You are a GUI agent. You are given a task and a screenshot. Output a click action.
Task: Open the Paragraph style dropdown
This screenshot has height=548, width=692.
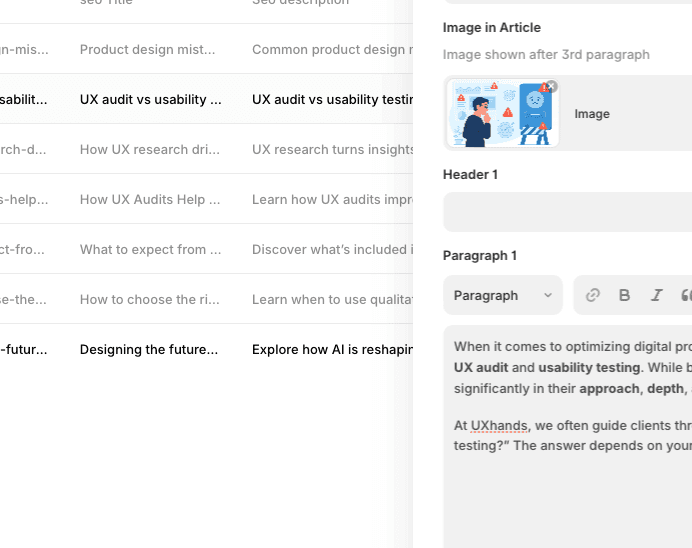503,295
